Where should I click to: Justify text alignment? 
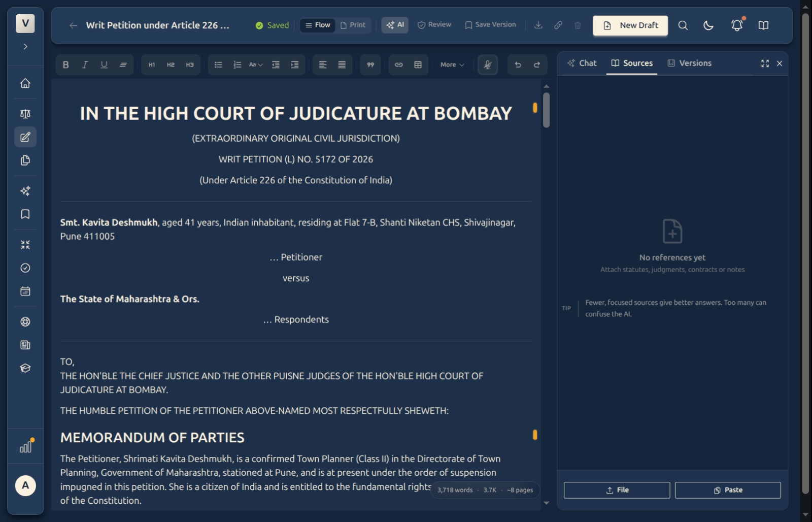(342, 64)
